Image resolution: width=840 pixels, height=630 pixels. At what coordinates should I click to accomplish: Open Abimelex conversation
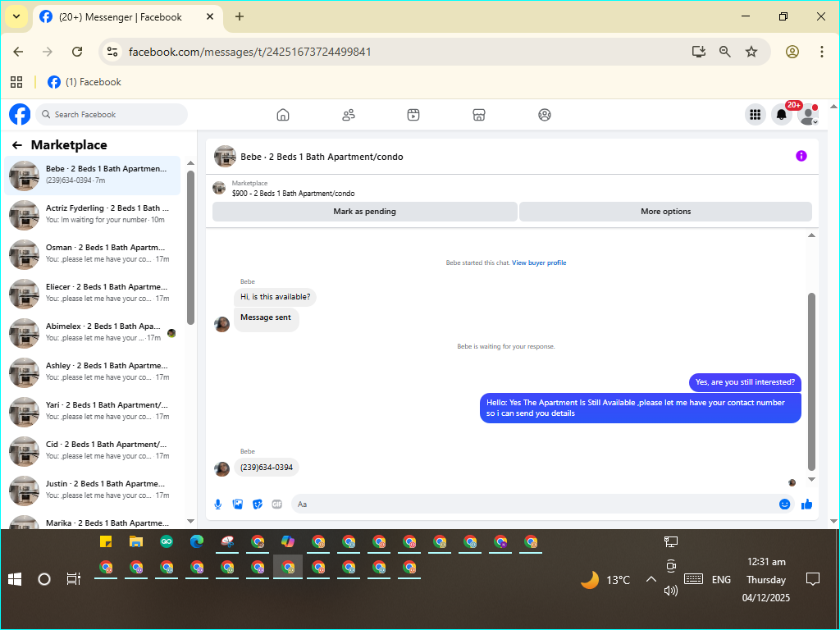92,333
